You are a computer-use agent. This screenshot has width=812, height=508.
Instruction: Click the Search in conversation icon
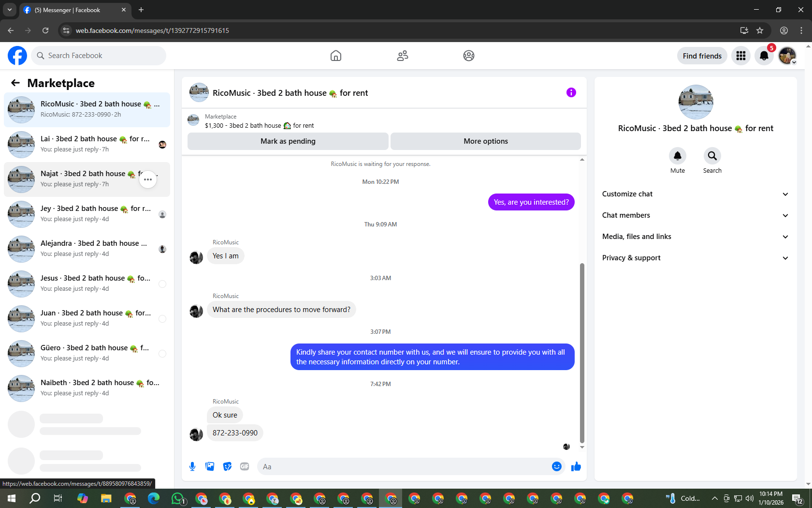[x=712, y=156]
